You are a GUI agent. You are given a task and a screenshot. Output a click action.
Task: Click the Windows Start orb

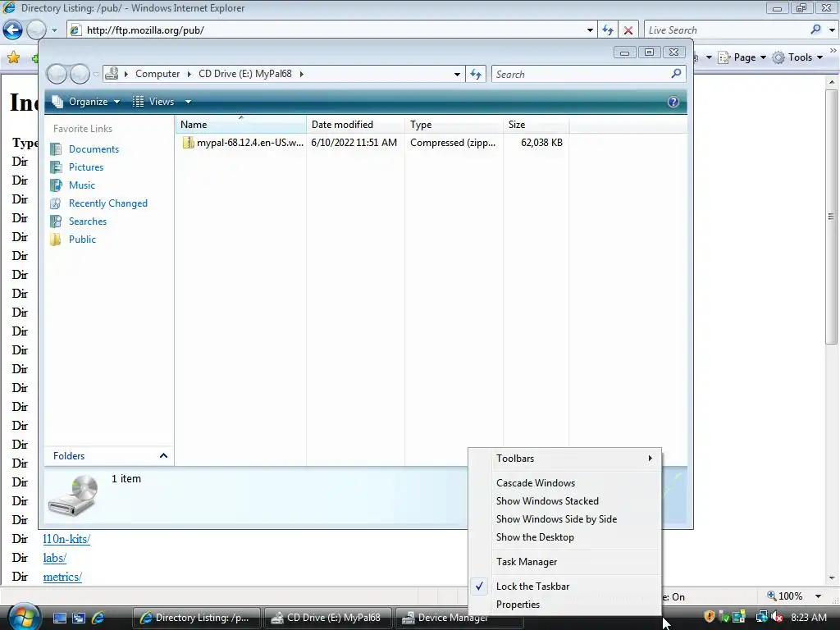click(23, 617)
